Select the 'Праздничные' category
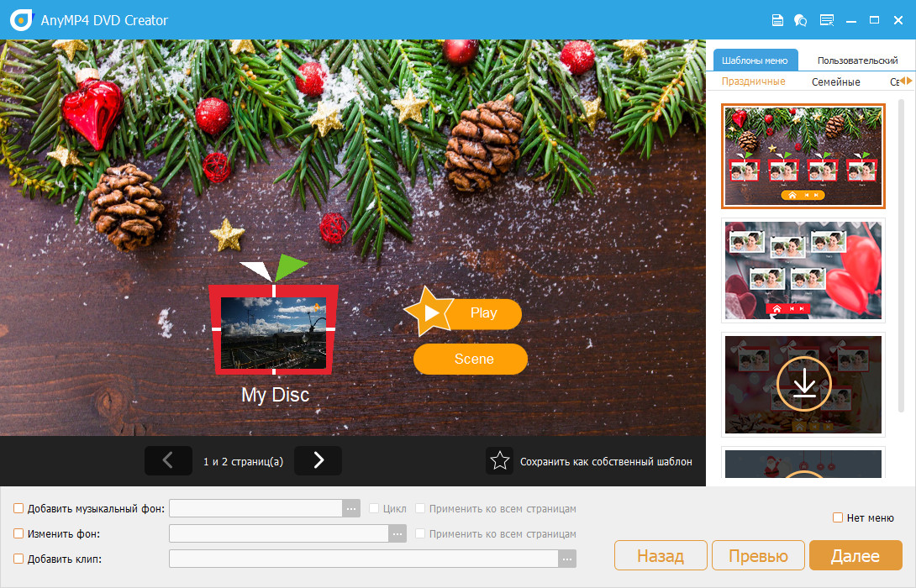Image resolution: width=916 pixels, height=588 pixels. (x=753, y=81)
